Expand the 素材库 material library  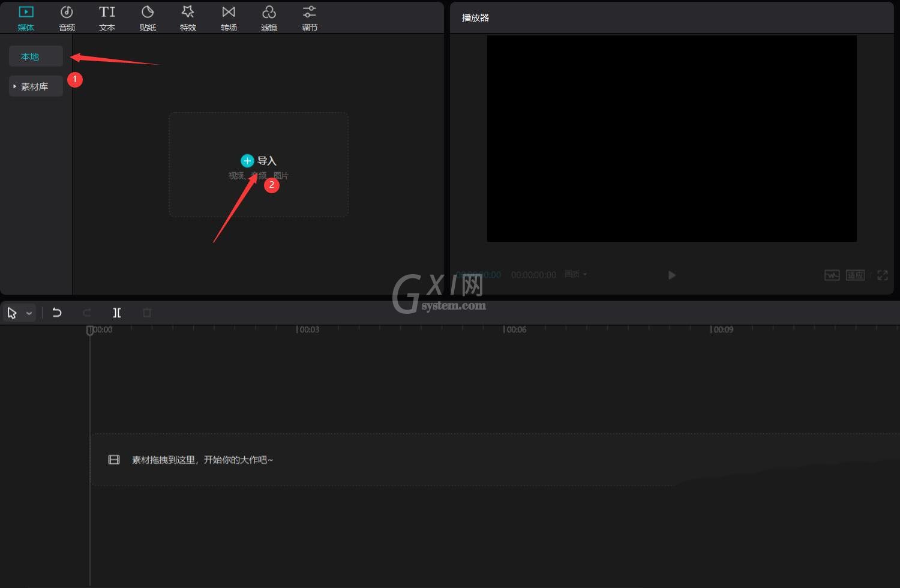(36, 86)
